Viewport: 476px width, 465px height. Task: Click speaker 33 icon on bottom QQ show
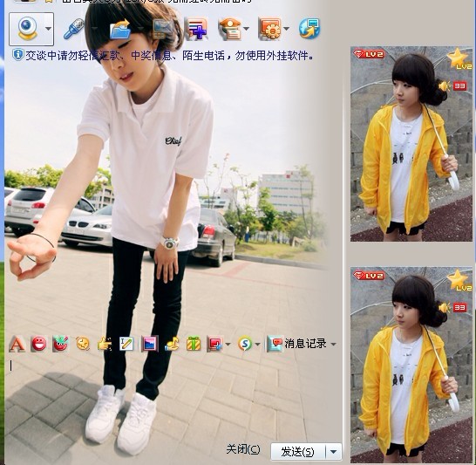pyautogui.click(x=453, y=307)
